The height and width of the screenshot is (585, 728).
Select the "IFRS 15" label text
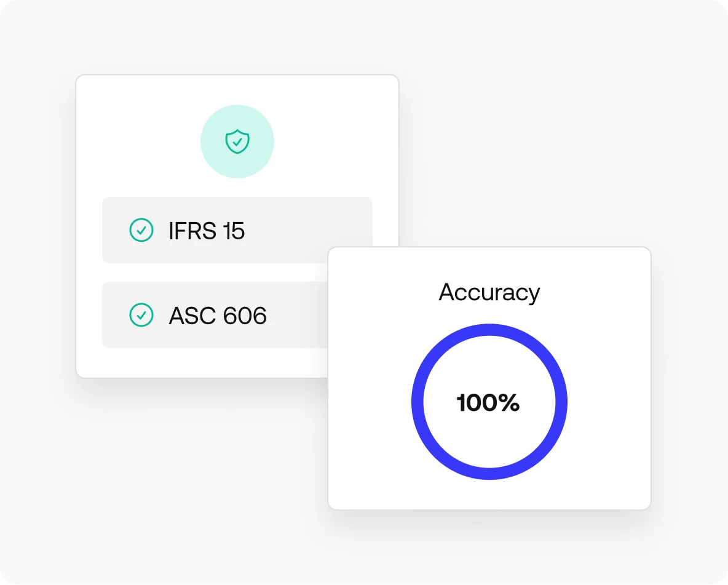207,231
